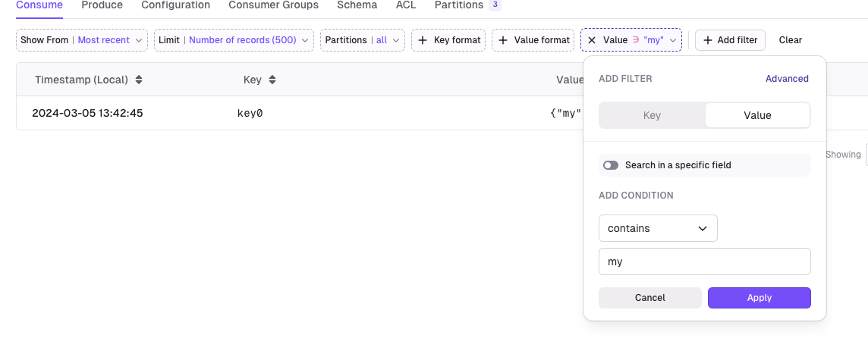Remove the Value "my" filter via X icon
The height and width of the screenshot is (357, 868).
(x=592, y=40)
